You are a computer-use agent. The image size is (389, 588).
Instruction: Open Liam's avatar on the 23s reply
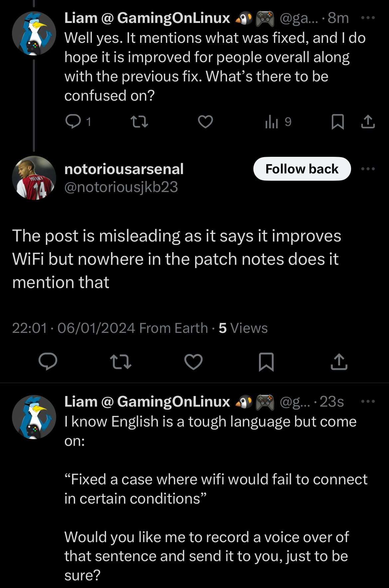[x=34, y=417]
